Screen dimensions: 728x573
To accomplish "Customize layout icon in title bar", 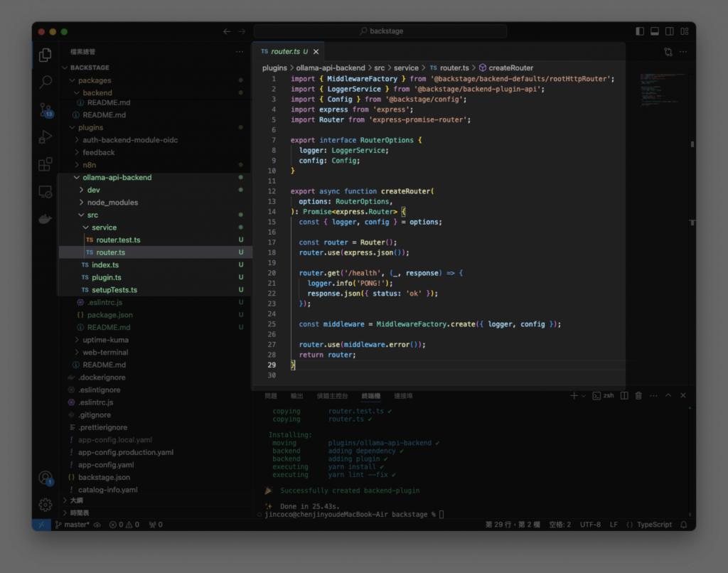I will (x=685, y=31).
